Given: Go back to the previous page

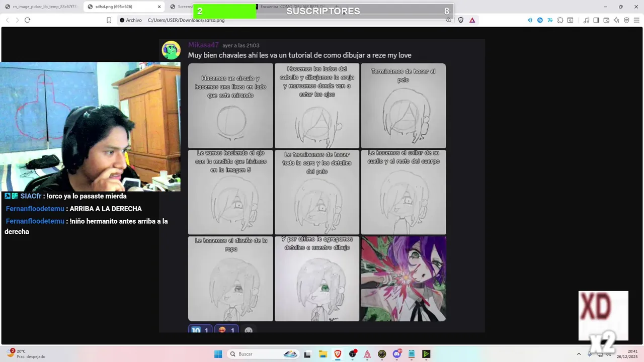Looking at the screenshot, I should tap(7, 20).
